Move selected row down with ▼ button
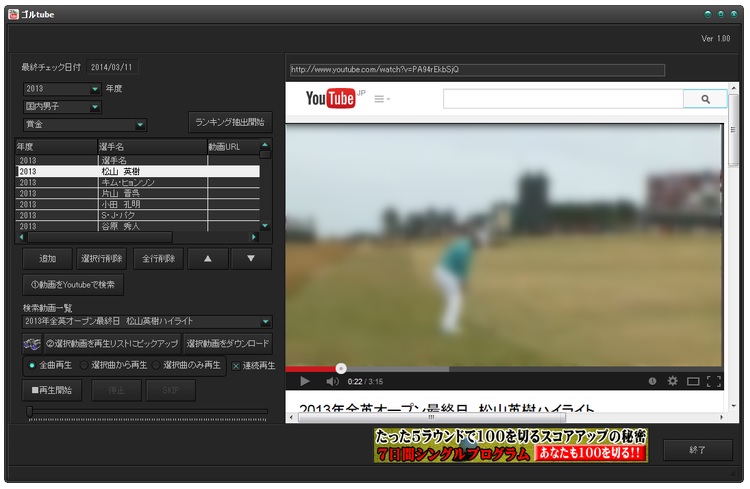The width and height of the screenshot is (750, 489). [x=251, y=258]
